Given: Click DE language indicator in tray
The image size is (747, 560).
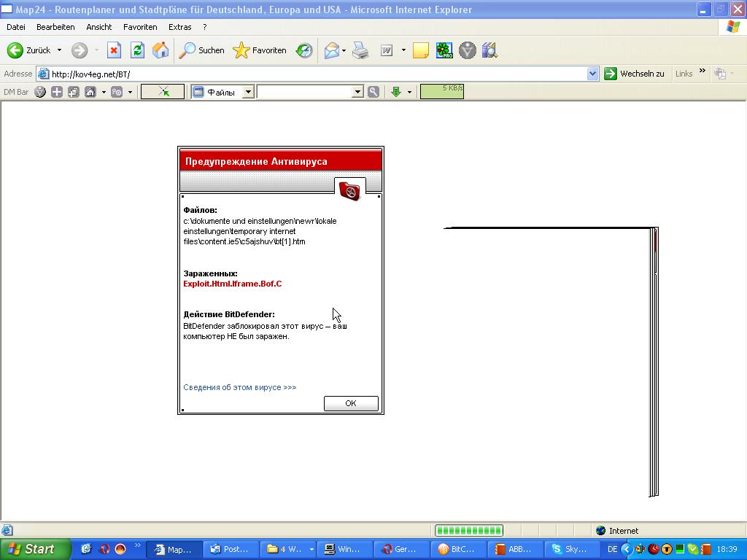Looking at the screenshot, I should coord(612,549).
